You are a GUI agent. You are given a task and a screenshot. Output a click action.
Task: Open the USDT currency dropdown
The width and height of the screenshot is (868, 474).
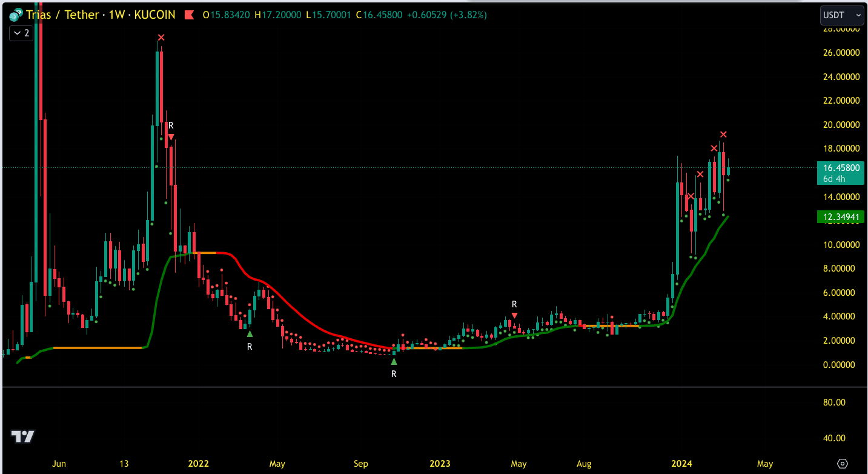pyautogui.click(x=841, y=15)
